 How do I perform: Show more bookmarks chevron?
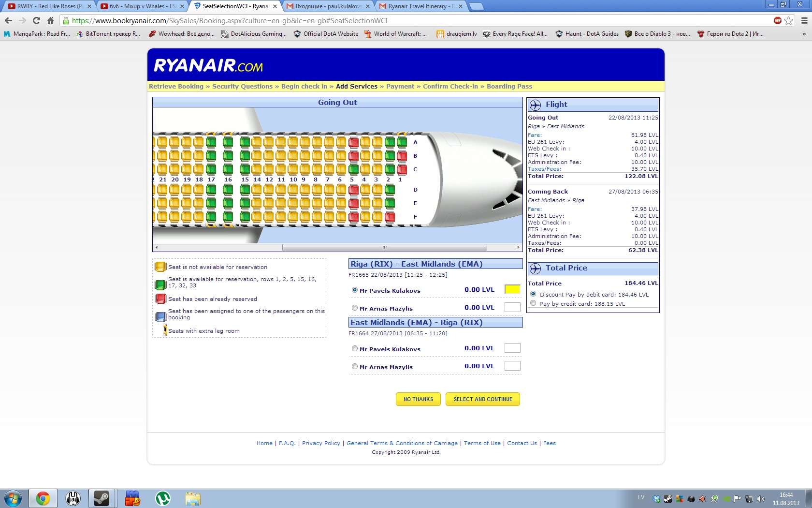point(804,34)
